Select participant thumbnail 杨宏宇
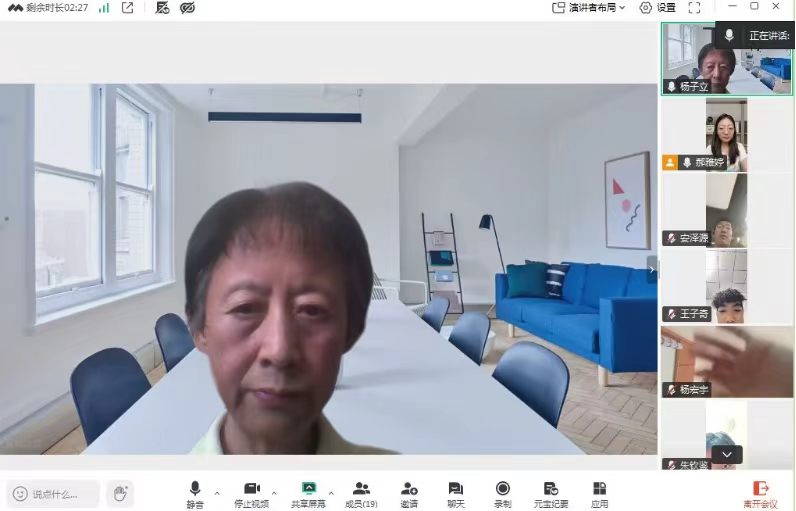 click(x=726, y=362)
